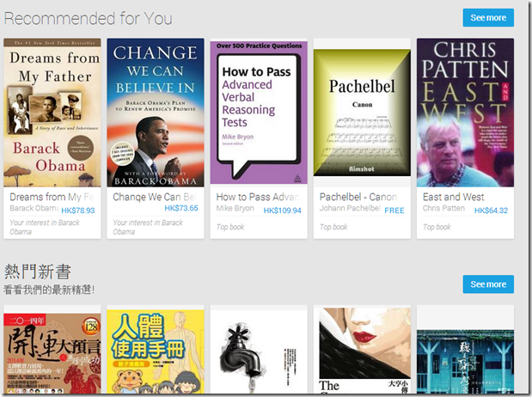Screen dimensions: 532x397
Task: Click See more for Recommended for You
Action: 488,18
